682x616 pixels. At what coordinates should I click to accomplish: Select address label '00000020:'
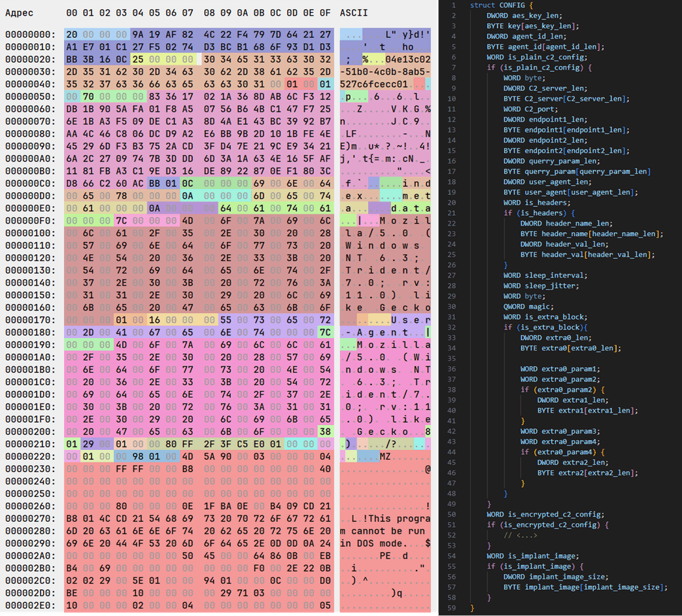click(31, 59)
